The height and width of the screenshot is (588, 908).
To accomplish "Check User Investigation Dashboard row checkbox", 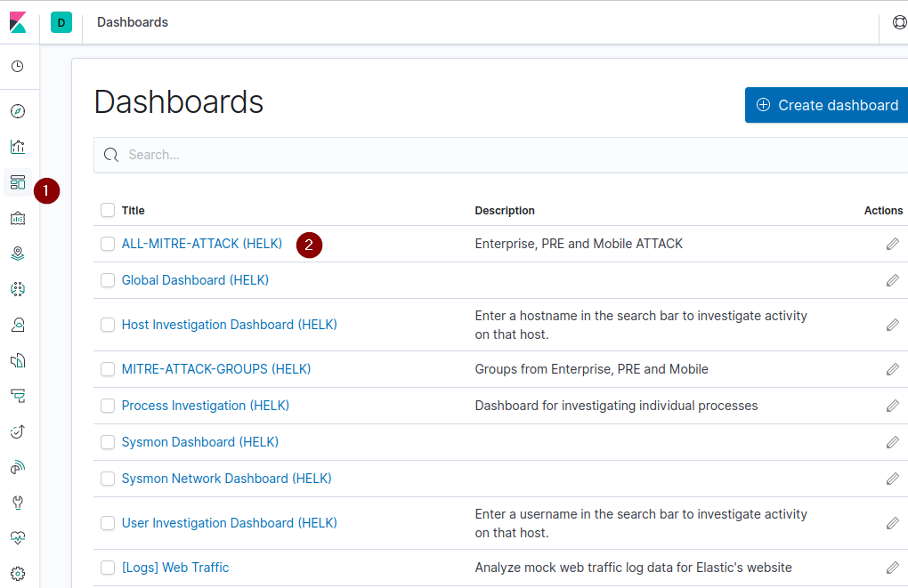I will [108, 523].
